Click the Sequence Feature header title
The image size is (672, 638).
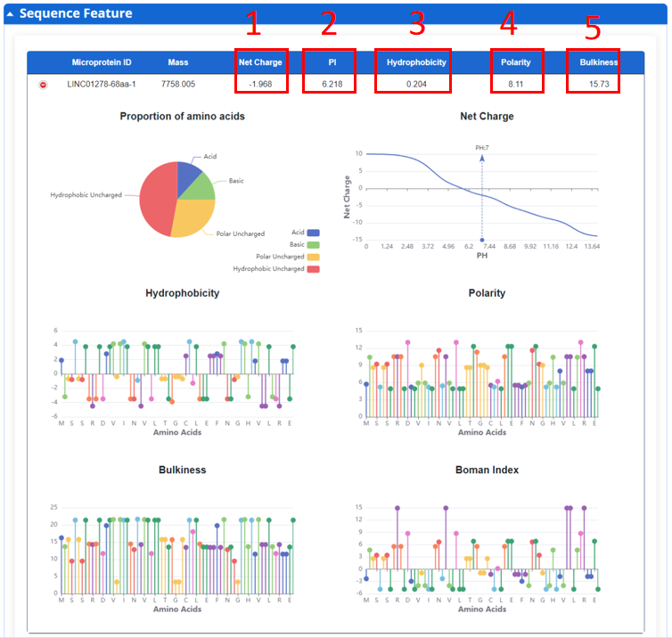(76, 14)
